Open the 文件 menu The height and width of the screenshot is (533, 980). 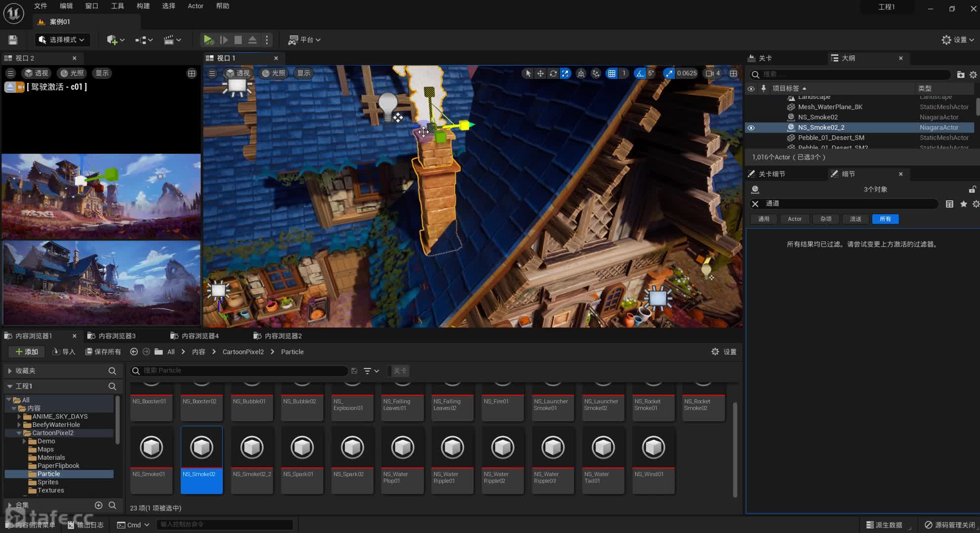point(41,6)
